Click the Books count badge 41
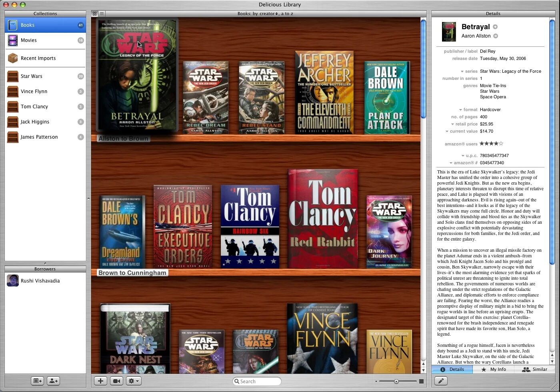Screen dimensions: 560x392 (80, 25)
